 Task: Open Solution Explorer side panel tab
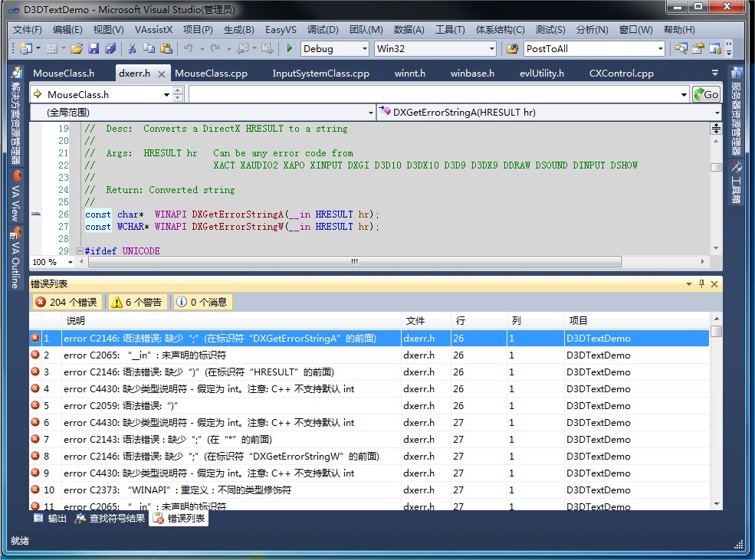tap(16, 116)
